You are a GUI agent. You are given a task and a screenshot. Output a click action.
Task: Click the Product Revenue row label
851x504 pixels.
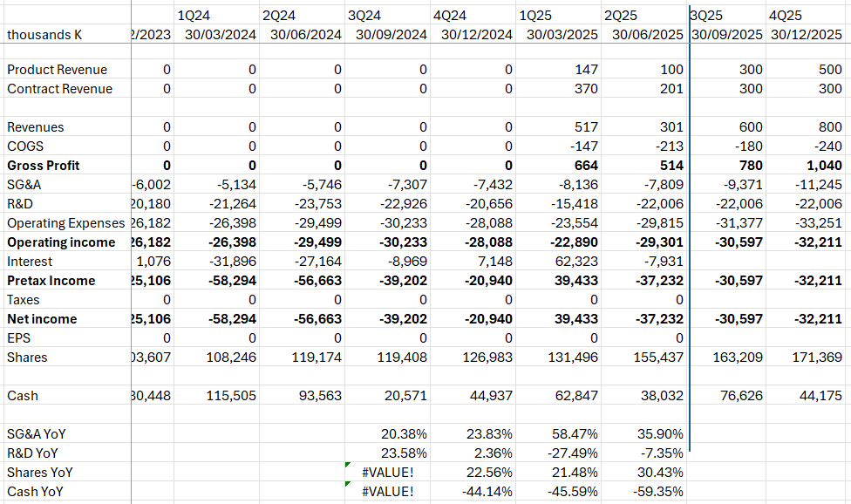click(58, 70)
